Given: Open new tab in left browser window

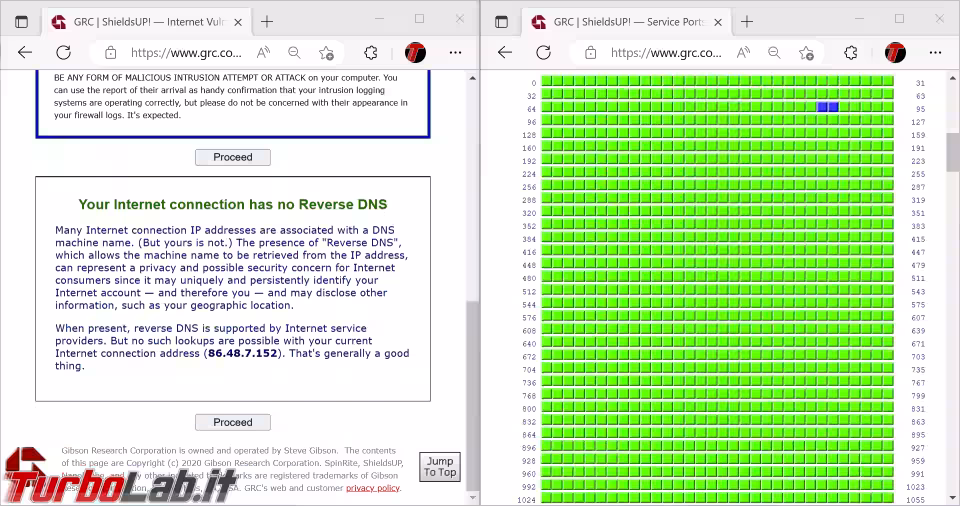Looking at the screenshot, I should [x=267, y=22].
